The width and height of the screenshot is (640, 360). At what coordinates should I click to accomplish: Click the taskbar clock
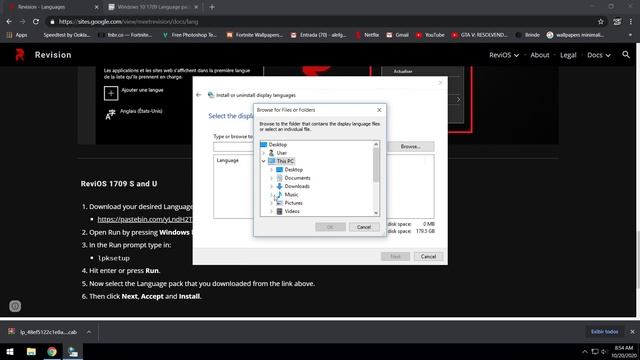623,352
